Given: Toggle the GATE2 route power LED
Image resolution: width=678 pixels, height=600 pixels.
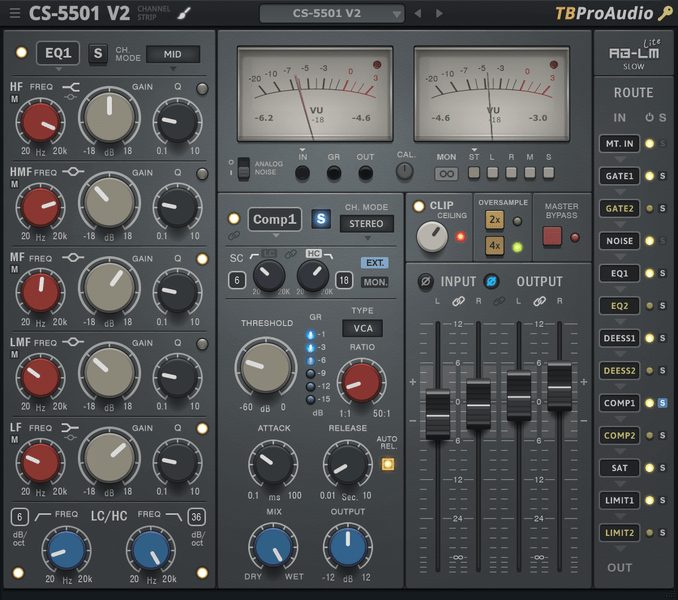Looking at the screenshot, I should (x=649, y=208).
